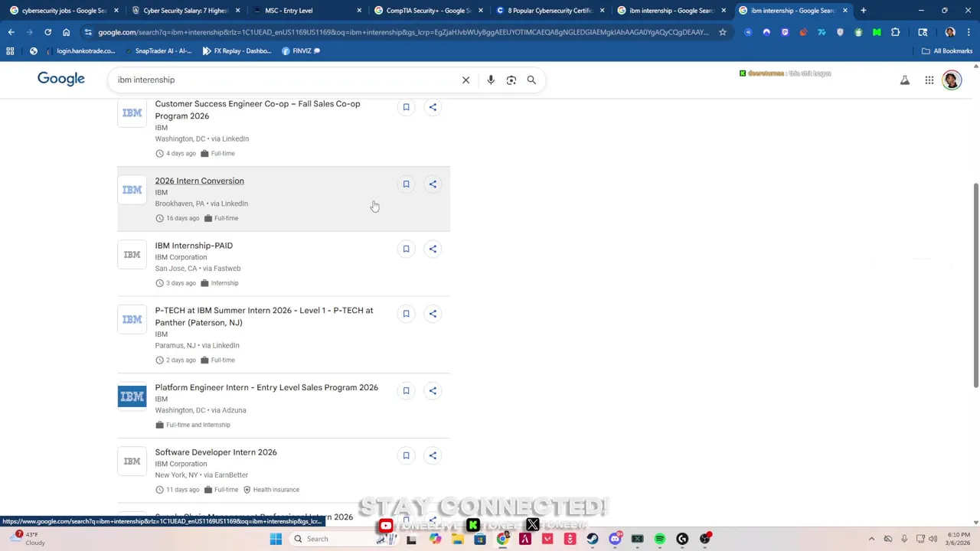Open Spotify from the taskbar

(660, 539)
